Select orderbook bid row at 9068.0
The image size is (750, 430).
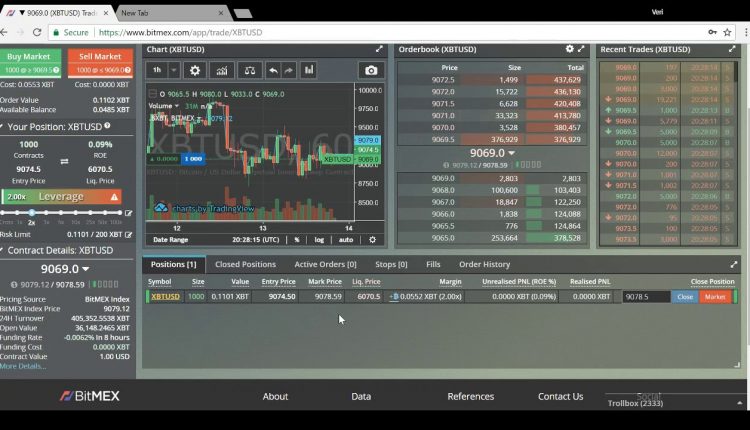pos(492,190)
